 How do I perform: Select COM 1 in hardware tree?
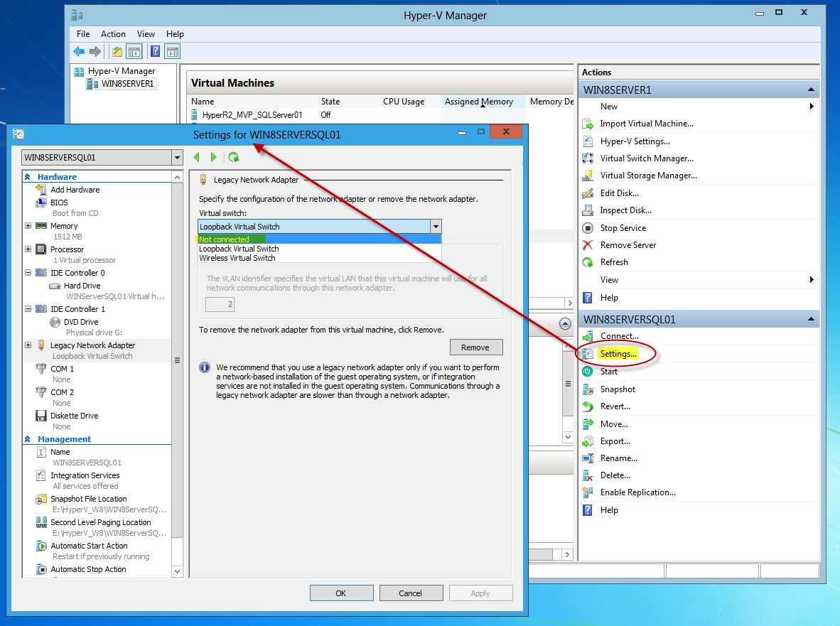[x=62, y=369]
